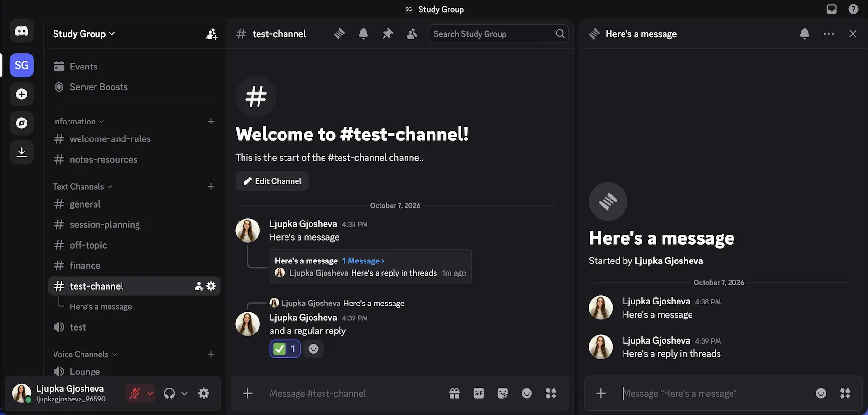
Task: Open emoji picker in test-channel message bar
Action: tap(527, 393)
